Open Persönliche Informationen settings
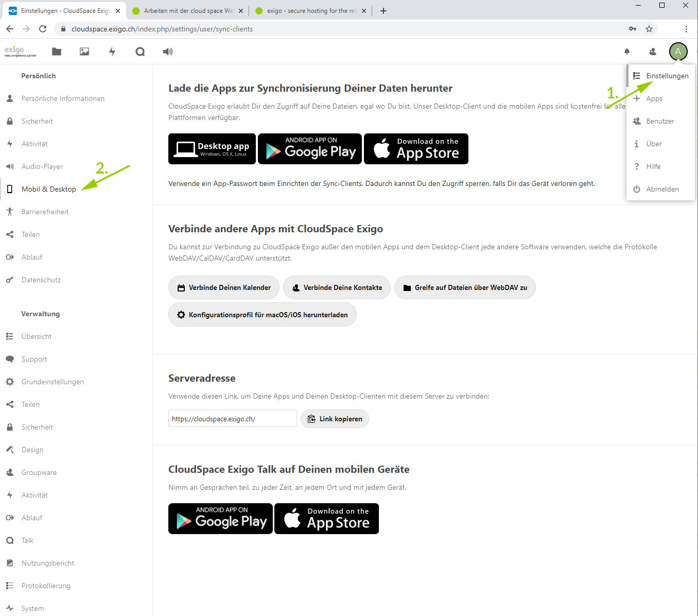The height and width of the screenshot is (616, 698). coord(76,98)
